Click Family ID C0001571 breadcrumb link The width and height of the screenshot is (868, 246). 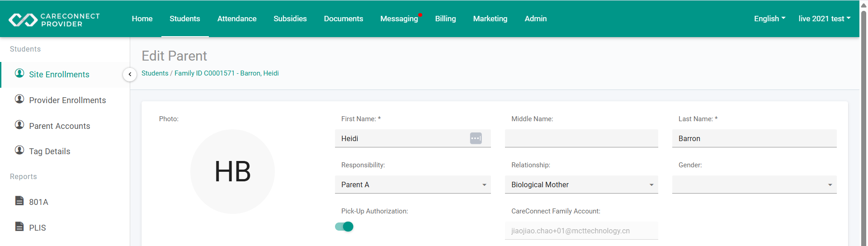point(226,73)
